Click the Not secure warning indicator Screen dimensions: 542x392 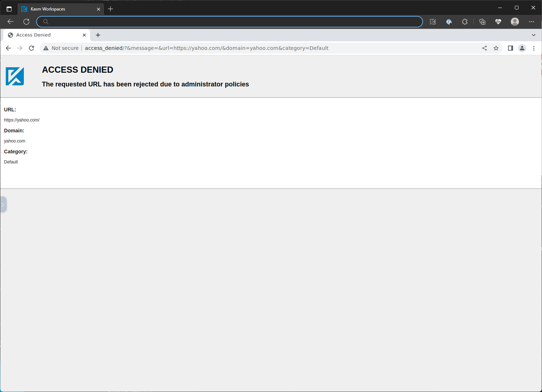[61, 48]
